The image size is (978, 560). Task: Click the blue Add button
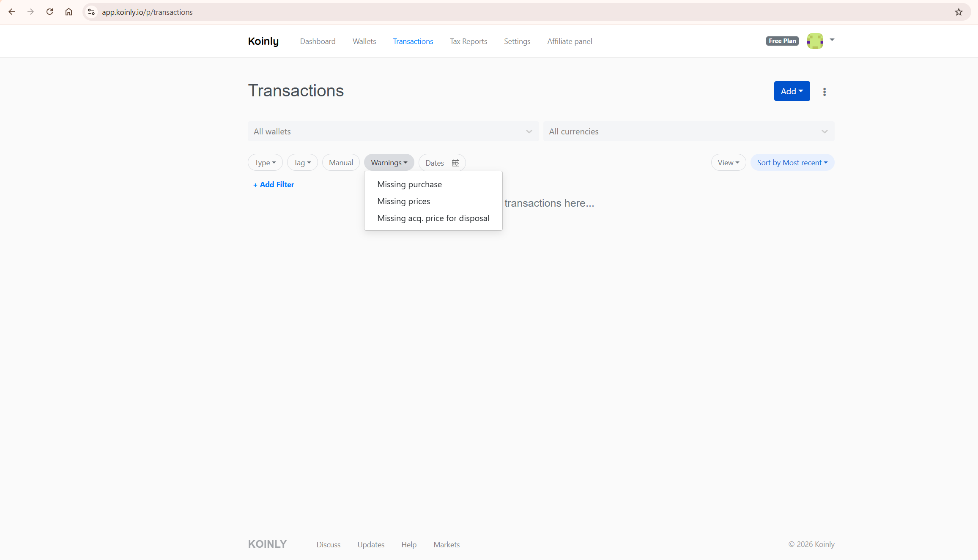tap(791, 91)
